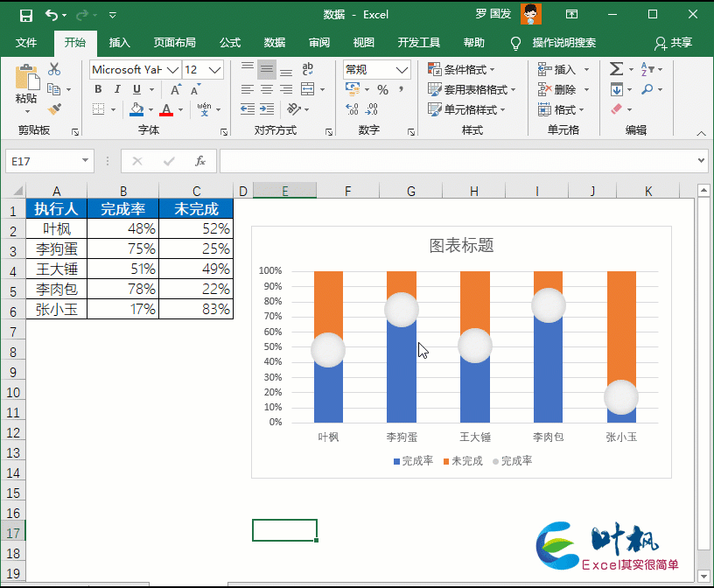Apply Percent Style with the % icon
Viewport: 714px width, 588px height.
coord(382,89)
